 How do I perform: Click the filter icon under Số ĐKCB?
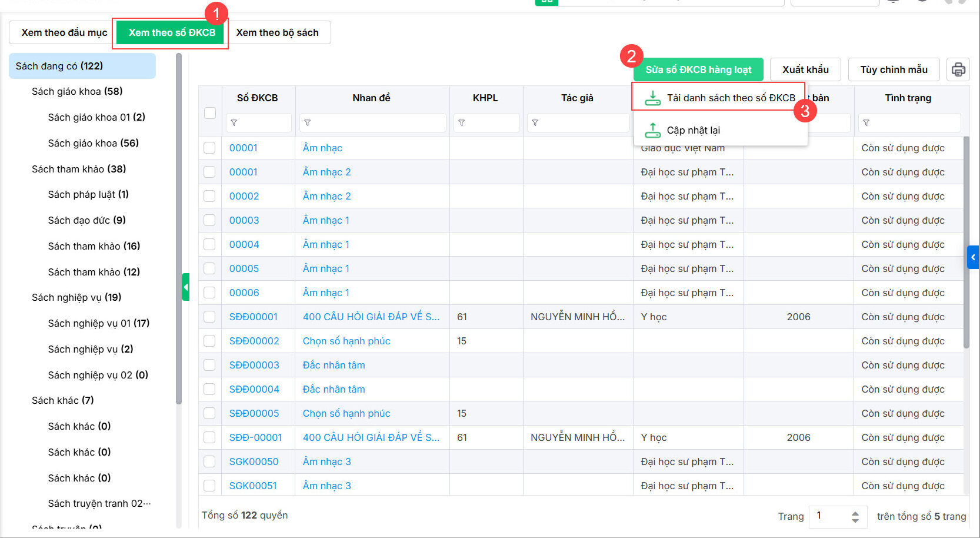pyautogui.click(x=234, y=122)
